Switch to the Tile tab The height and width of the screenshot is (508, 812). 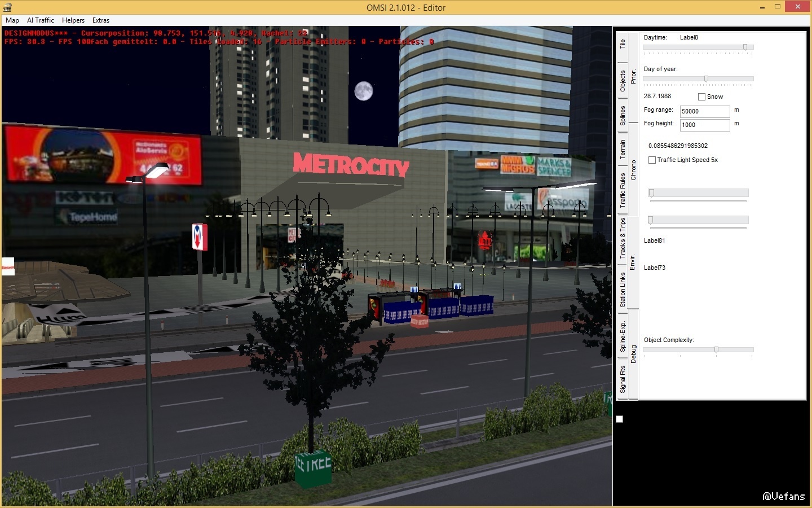[623, 44]
